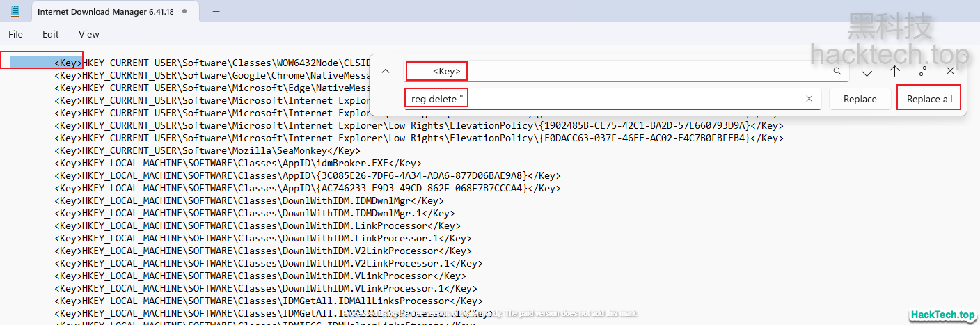The width and height of the screenshot is (980, 325).
Task: Select the Internet Download Manager 6.41.18 tab
Action: point(104,12)
